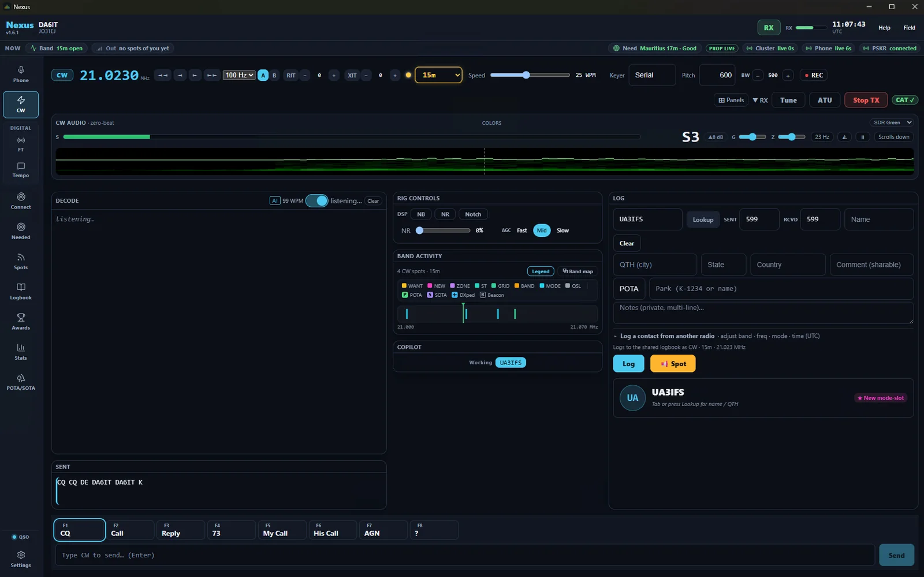
Task: Open the tuning step 100 Hz dropdown
Action: click(x=239, y=75)
